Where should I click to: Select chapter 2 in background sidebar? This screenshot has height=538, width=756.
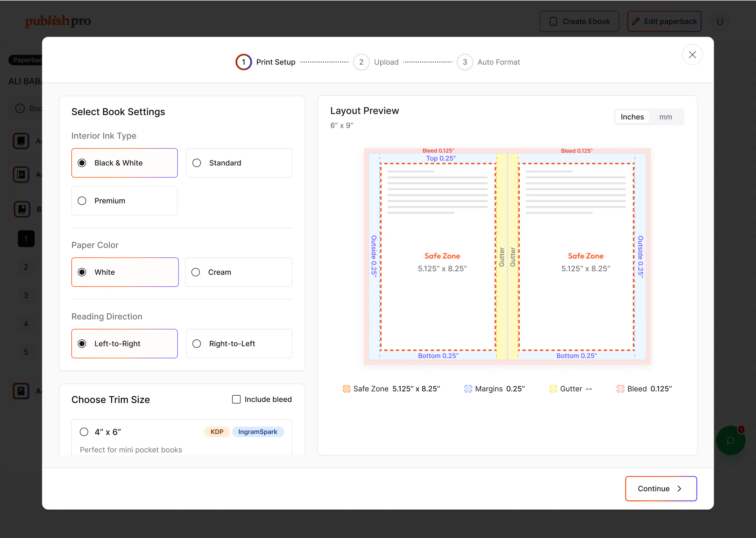point(26,267)
